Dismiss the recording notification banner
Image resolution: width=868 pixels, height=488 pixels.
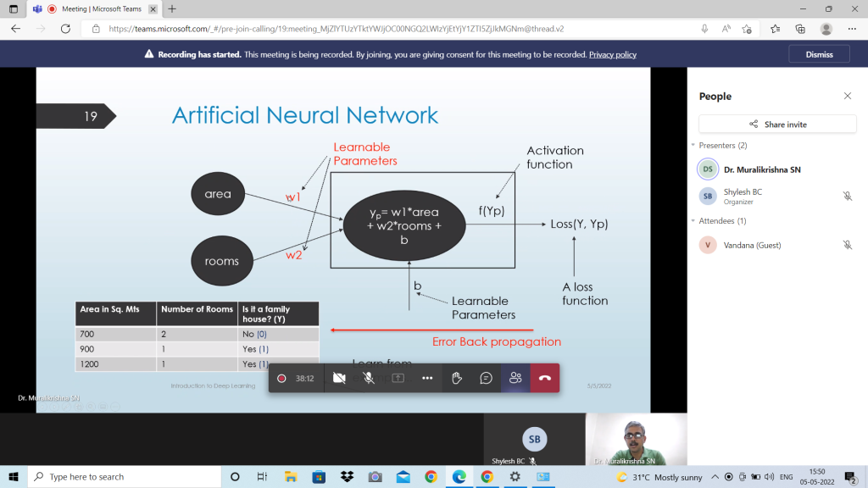[x=818, y=54]
